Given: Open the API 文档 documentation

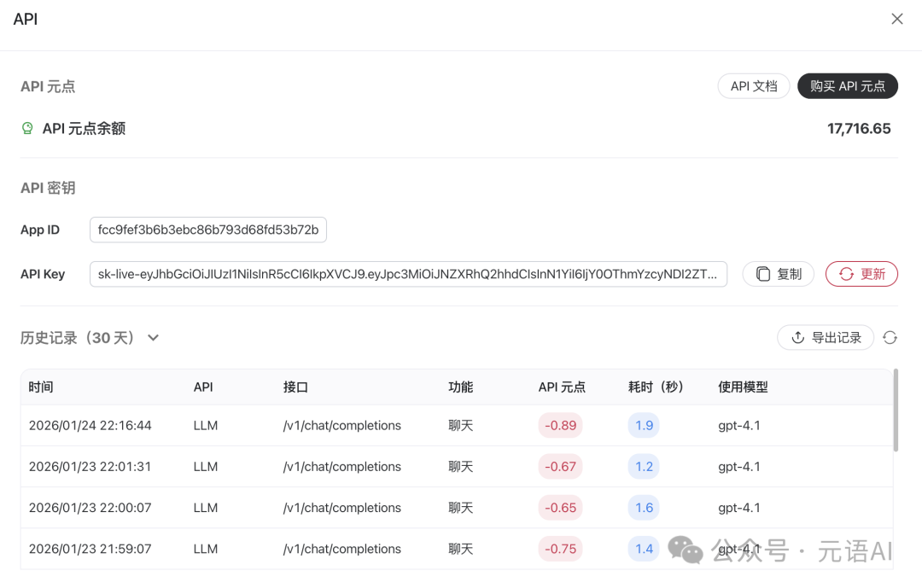Looking at the screenshot, I should (753, 86).
